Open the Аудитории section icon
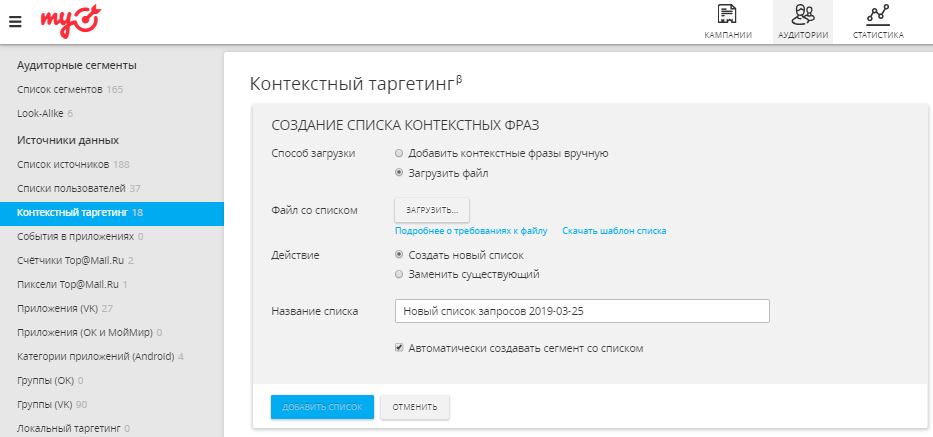Screen dimensions: 933x437 [x=803, y=14]
